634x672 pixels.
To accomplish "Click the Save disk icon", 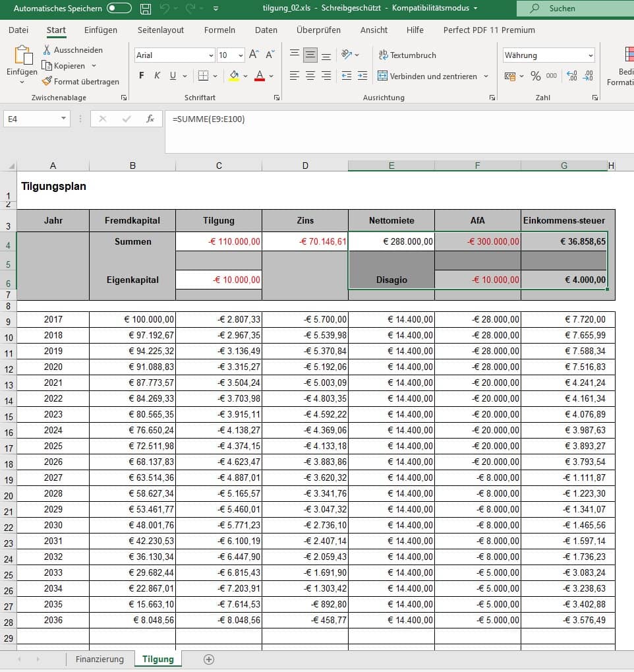I will pos(146,9).
